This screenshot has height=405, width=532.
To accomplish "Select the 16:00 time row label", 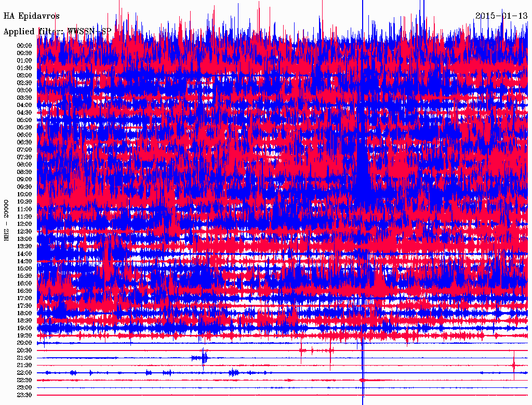I will tap(24, 283).
